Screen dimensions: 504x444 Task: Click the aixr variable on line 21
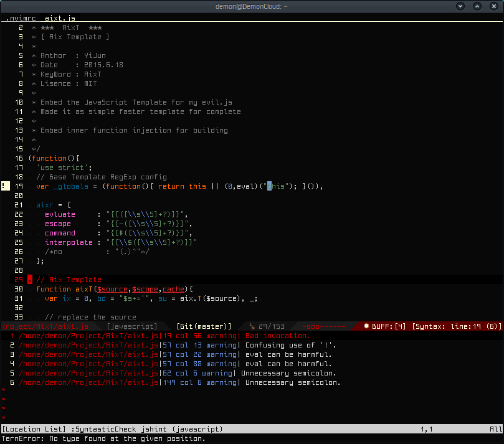coord(45,205)
